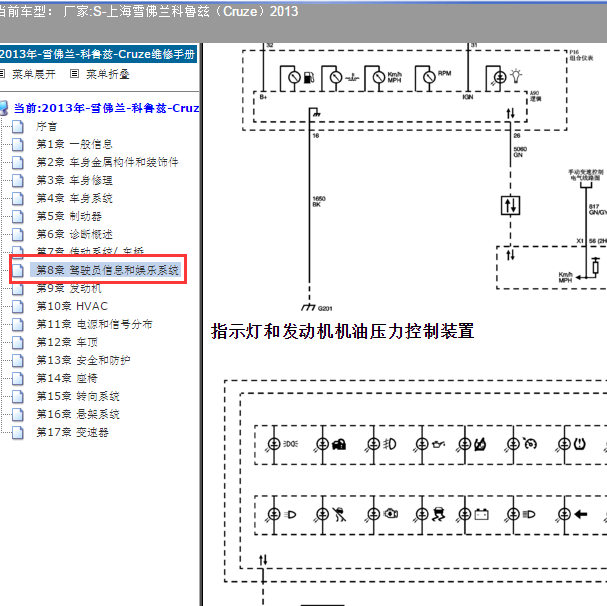
Task: Click the left turn arrow indicator symbol
Action: coord(581,514)
